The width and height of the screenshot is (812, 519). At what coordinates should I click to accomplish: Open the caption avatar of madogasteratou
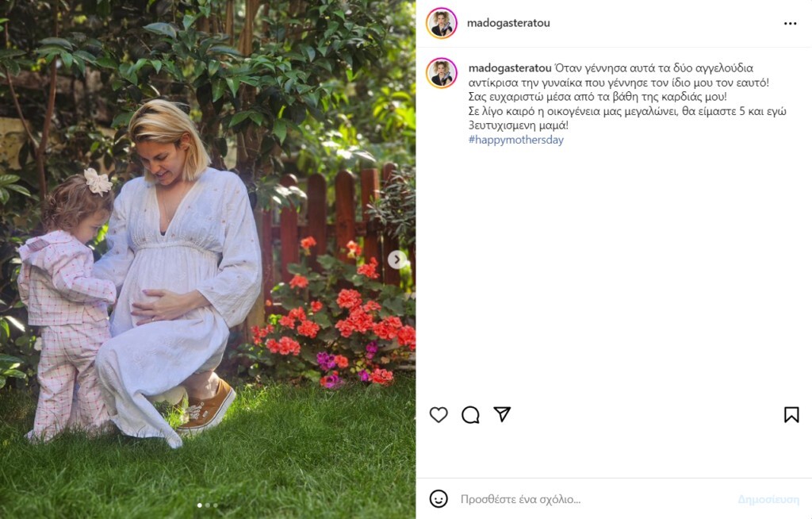441,73
